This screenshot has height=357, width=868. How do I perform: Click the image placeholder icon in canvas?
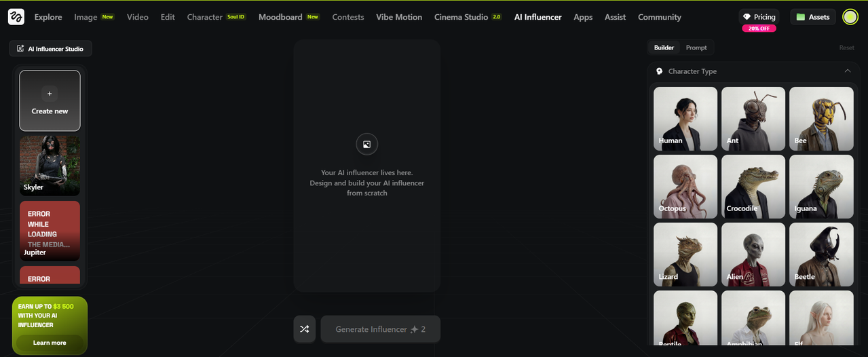[366, 144]
